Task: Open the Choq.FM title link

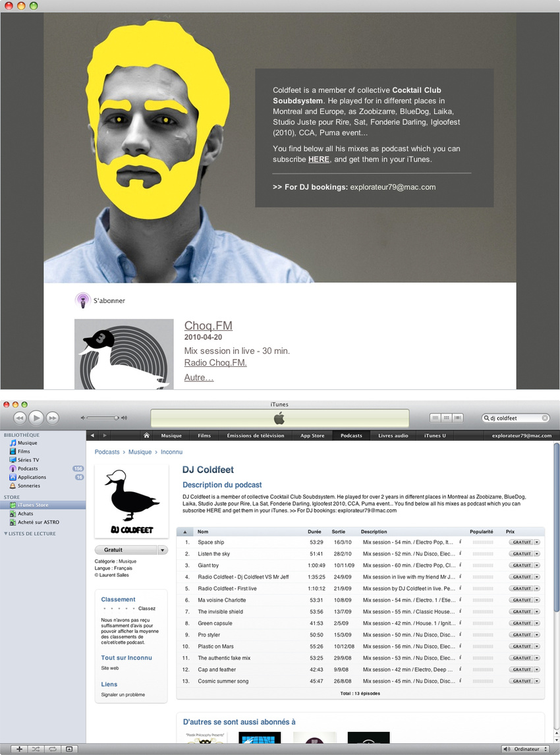Action: point(208,325)
